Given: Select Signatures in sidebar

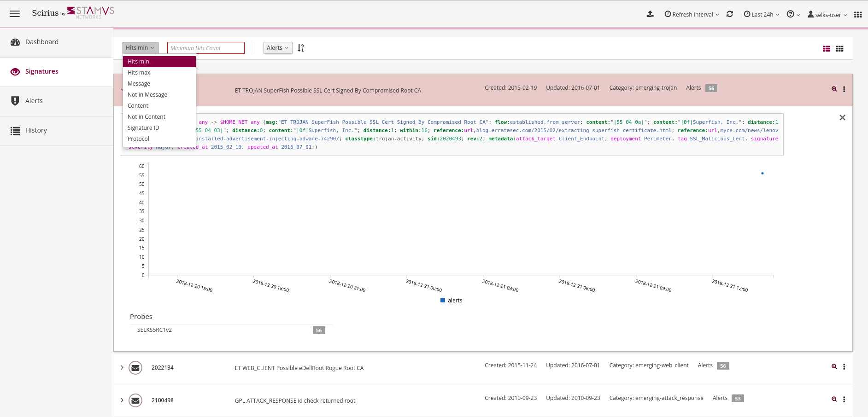Looking at the screenshot, I should click(x=57, y=71).
